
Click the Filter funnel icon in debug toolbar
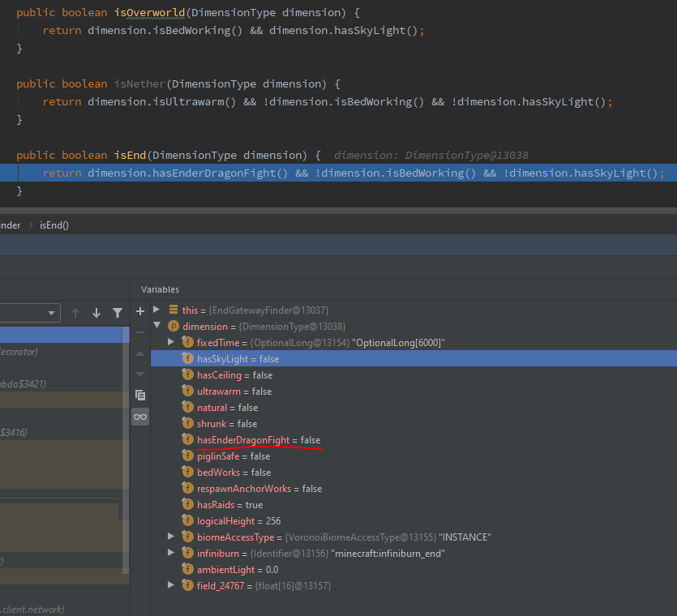pyautogui.click(x=116, y=312)
